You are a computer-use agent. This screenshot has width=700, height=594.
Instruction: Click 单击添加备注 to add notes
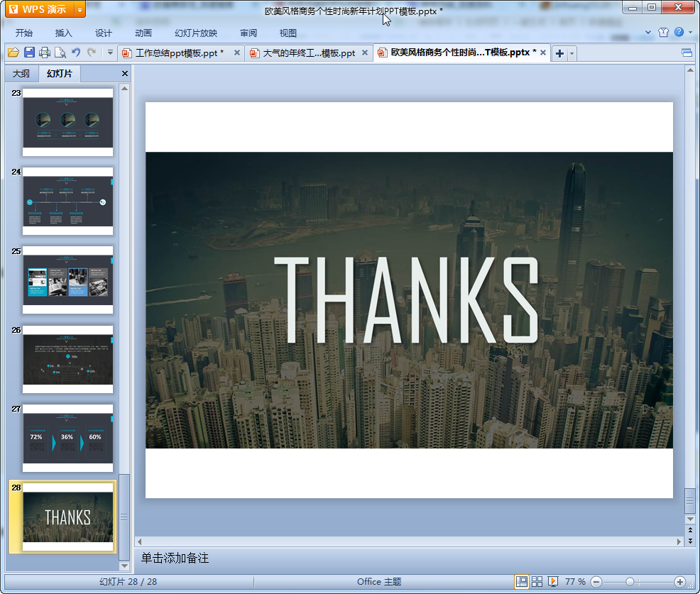(x=175, y=559)
